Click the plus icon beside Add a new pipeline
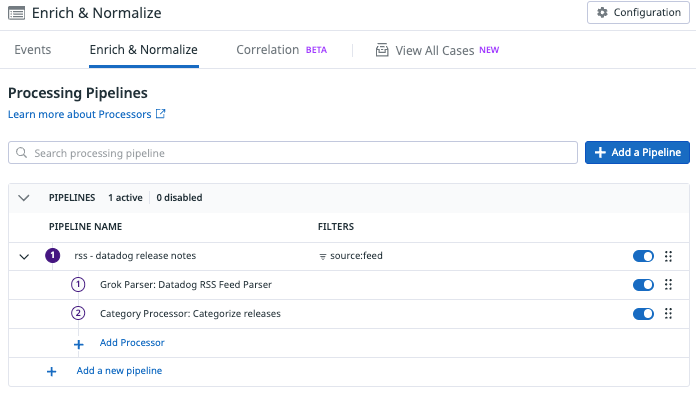Viewport: 696px width, 395px height. [51, 371]
